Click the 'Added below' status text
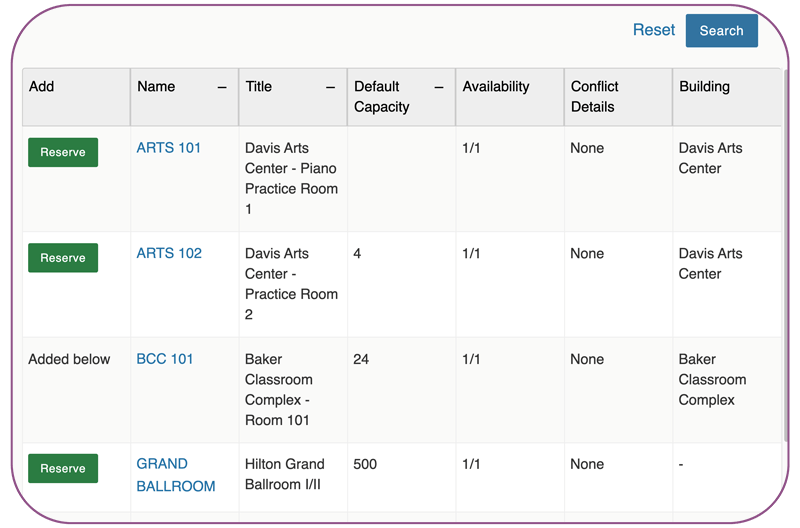800x528 pixels. point(70,359)
